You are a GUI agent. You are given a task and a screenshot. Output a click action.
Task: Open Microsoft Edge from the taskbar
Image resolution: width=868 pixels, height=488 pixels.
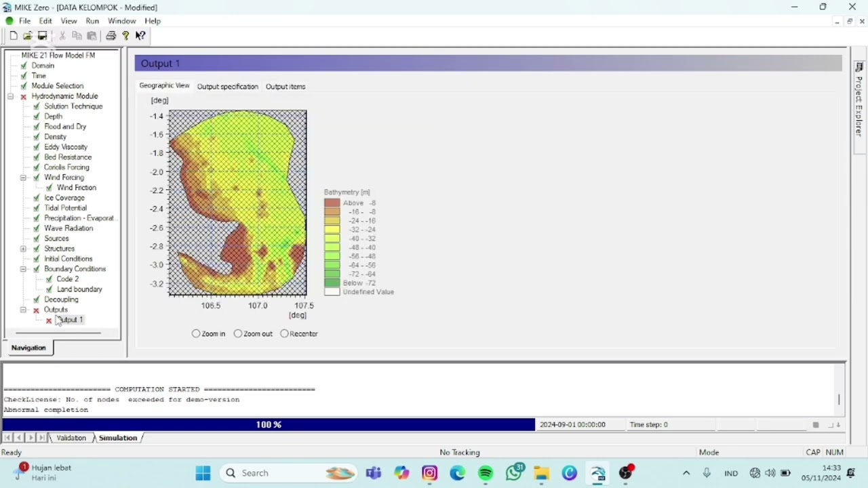[x=458, y=473]
